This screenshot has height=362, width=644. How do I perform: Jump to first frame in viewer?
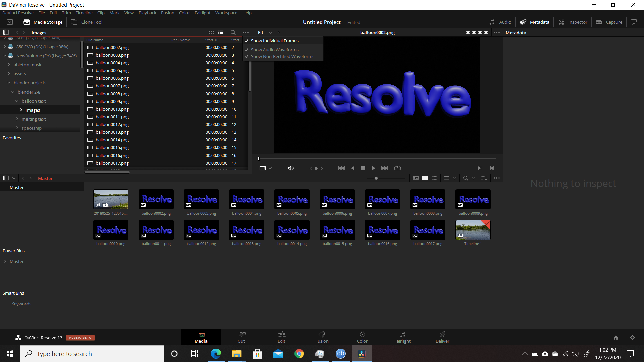pos(341,168)
